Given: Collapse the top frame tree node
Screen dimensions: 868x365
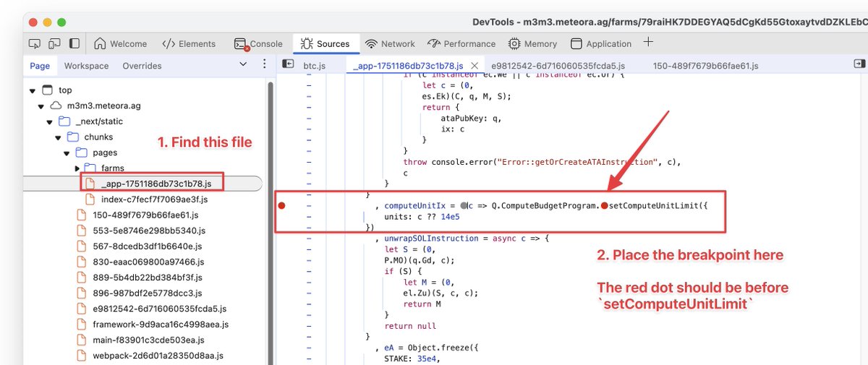Looking at the screenshot, I should pos(33,90).
